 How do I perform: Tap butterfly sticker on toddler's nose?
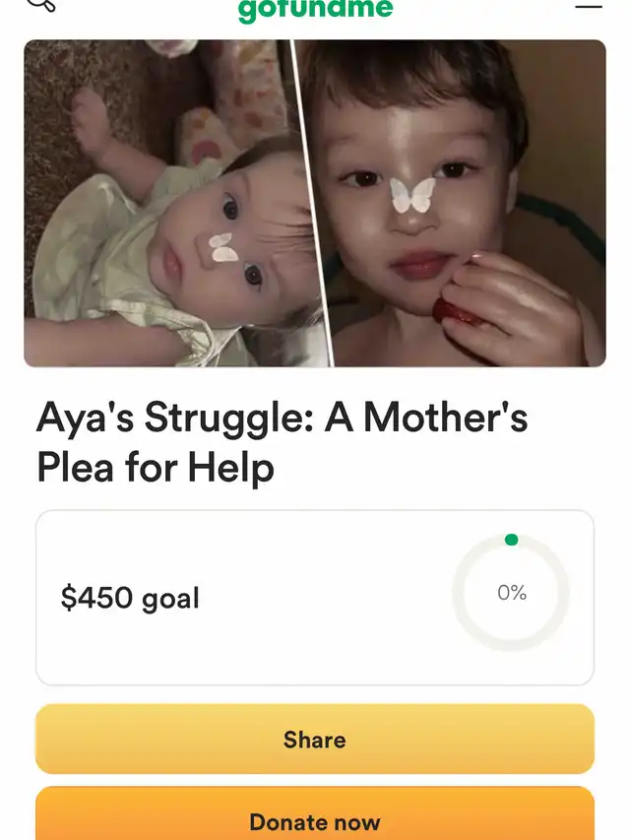[412, 195]
